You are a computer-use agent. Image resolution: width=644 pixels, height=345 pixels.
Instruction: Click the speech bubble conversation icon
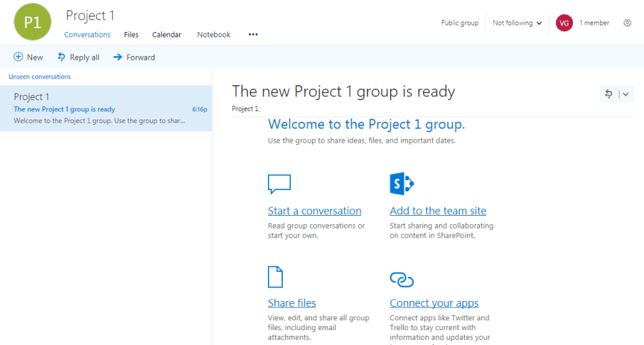tap(279, 184)
